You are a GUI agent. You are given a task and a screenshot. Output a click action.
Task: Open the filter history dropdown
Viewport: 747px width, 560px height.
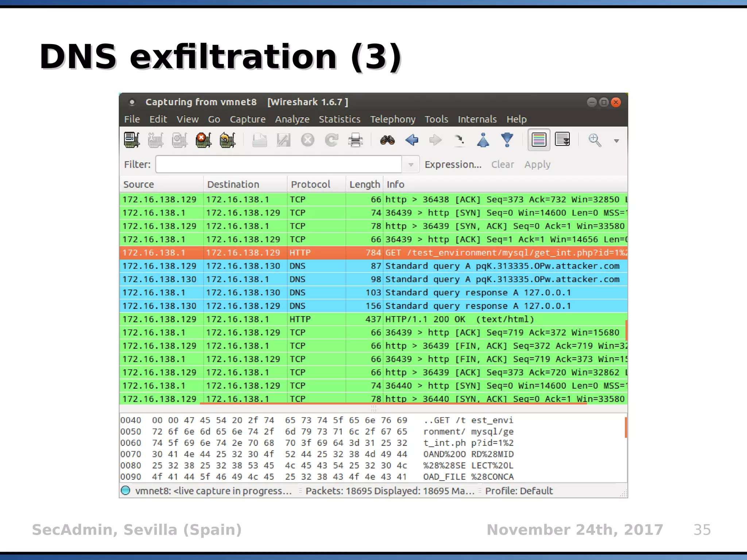[x=411, y=164]
